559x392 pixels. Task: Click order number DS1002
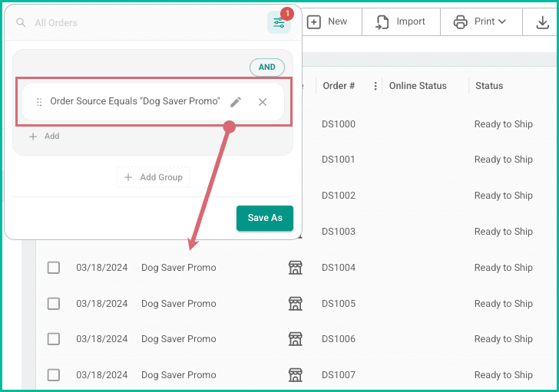[x=339, y=196]
